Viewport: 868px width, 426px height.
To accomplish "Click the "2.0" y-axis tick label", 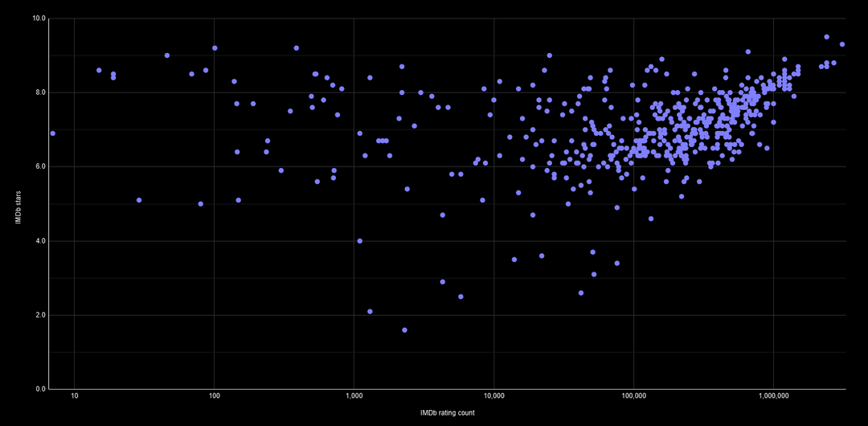I will 40,315.
